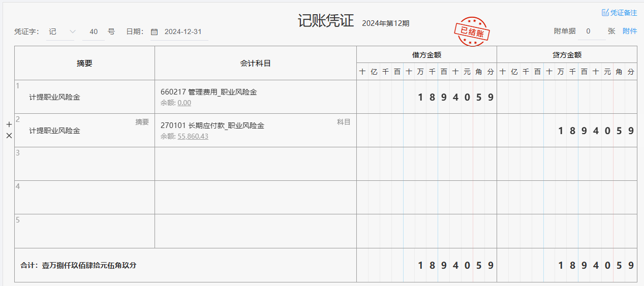Open the 余额 55,860.43 balance link
Screen dimensions: 644x286
click(193, 136)
